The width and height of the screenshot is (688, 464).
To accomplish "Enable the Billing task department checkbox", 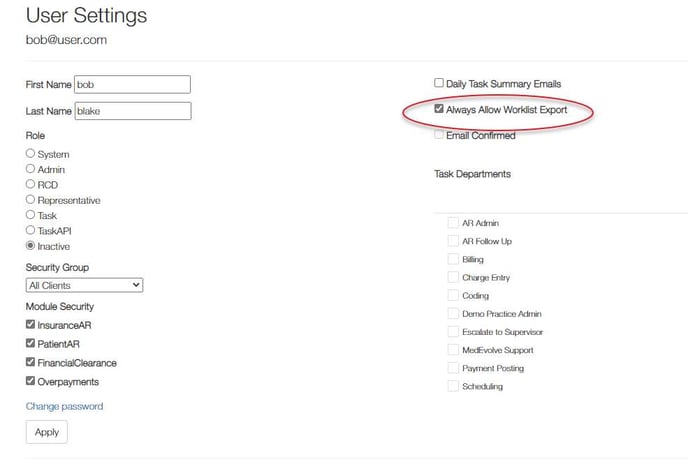I will 454,259.
